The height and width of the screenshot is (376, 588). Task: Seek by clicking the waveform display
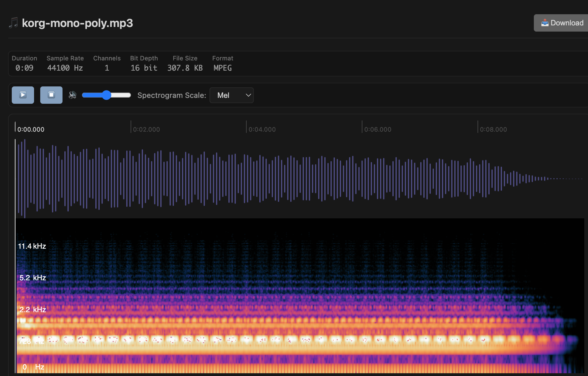(x=279, y=178)
